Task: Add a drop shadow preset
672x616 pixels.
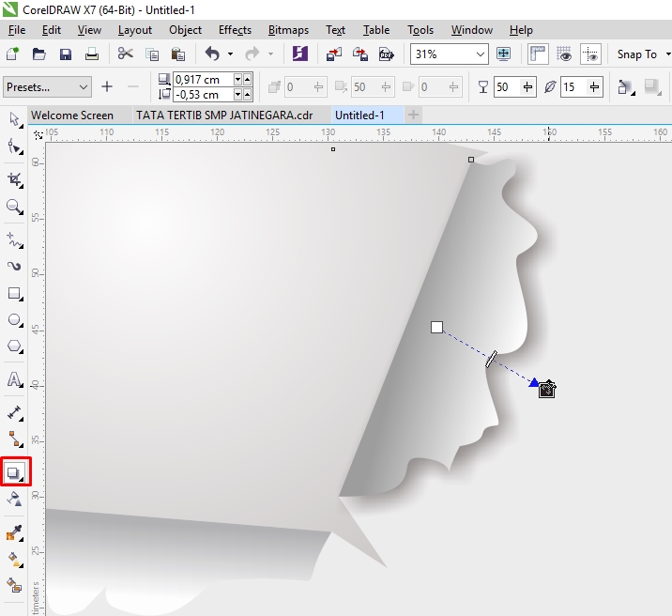Action: [107, 87]
